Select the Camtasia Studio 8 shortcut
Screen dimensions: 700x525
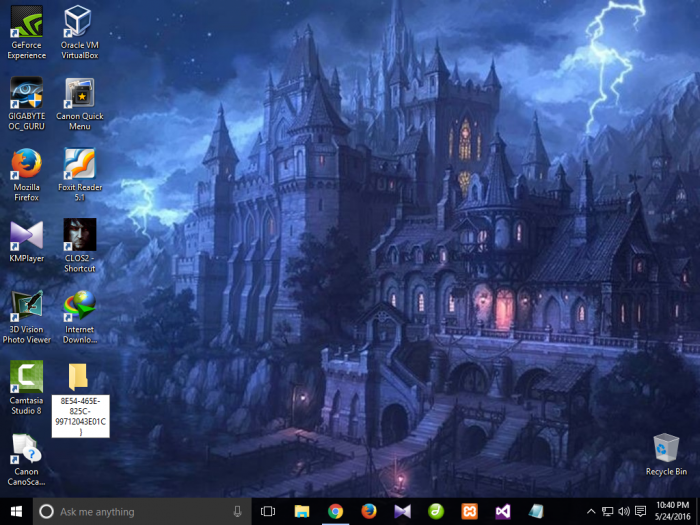click(x=26, y=388)
